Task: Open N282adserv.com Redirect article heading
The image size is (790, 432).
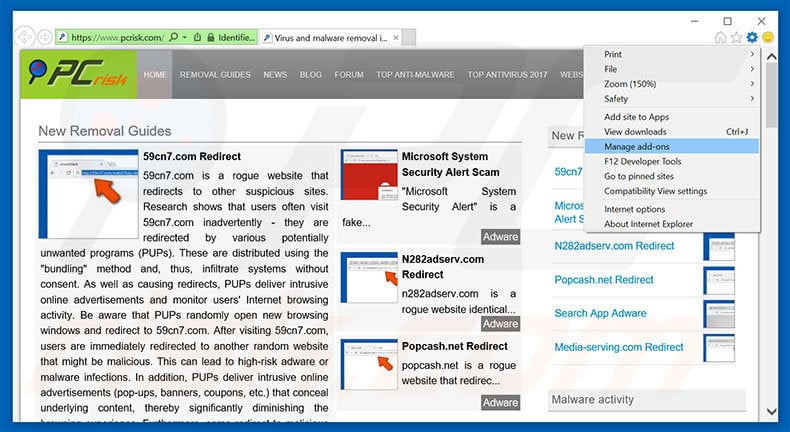Action: pyautogui.click(x=442, y=267)
